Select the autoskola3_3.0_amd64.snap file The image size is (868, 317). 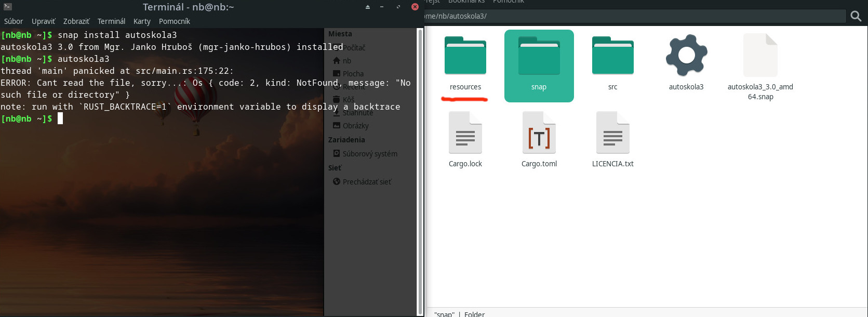[760, 57]
